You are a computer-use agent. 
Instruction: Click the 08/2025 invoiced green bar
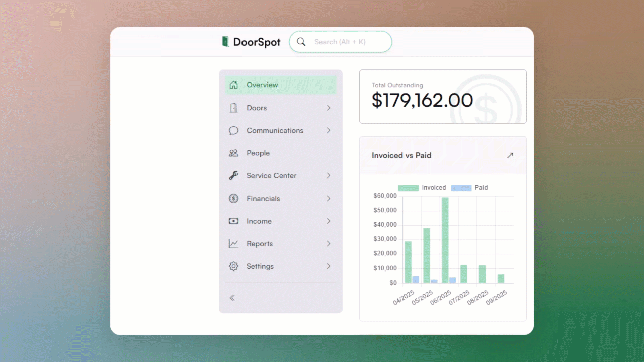tap(482, 274)
